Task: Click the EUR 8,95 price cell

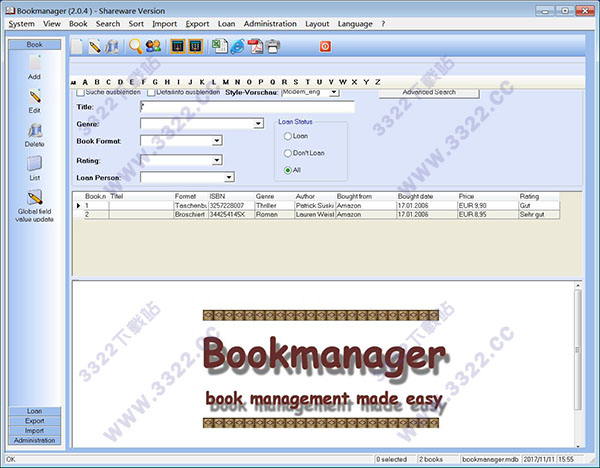Action: [x=488, y=215]
